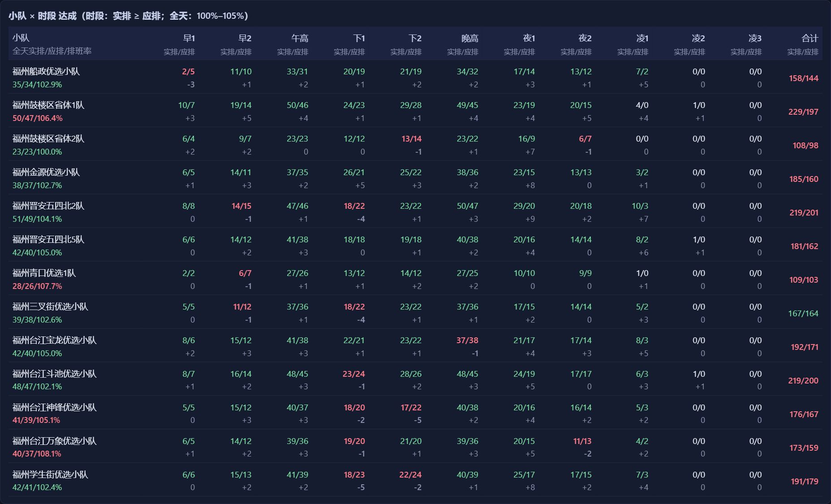Click team name 福州金源优选小队
This screenshot has width=831, height=504.
pyautogui.click(x=46, y=172)
